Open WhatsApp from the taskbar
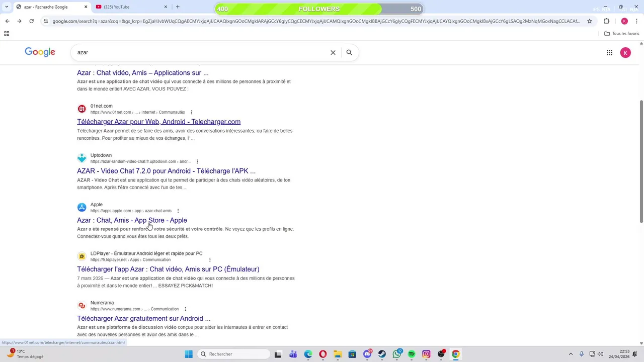The width and height of the screenshot is (644, 362). pyautogui.click(x=397, y=354)
